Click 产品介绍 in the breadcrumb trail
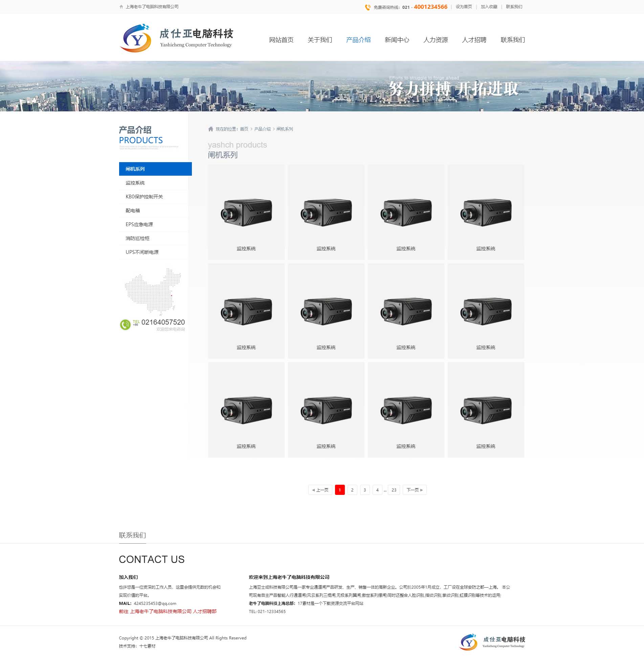The height and width of the screenshot is (656, 644). click(x=262, y=129)
